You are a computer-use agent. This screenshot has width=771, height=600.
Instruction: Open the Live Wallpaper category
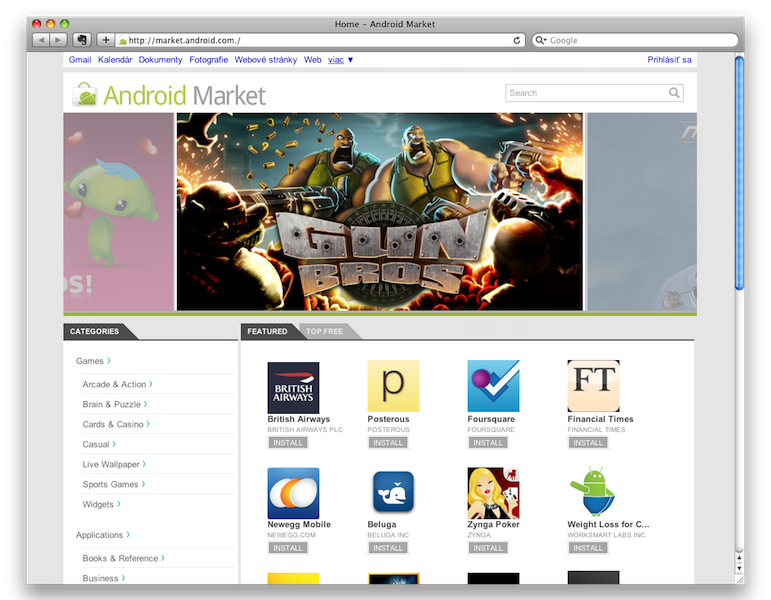pos(114,464)
